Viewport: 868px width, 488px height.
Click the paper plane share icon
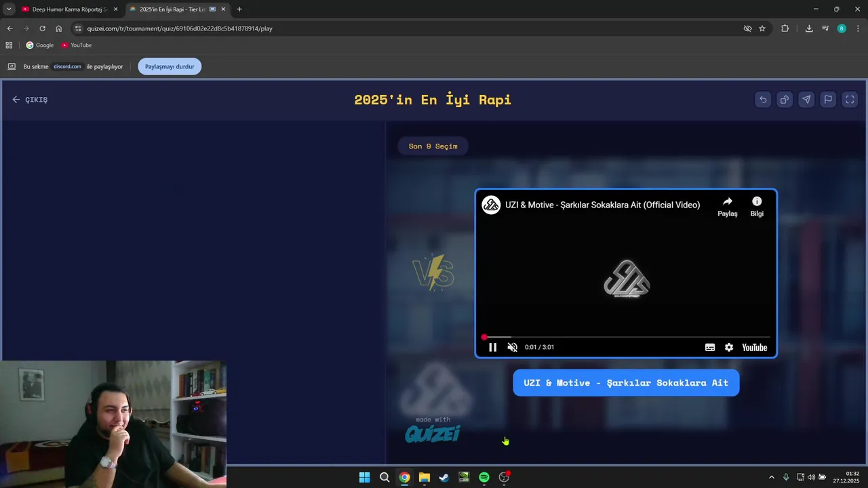806,100
